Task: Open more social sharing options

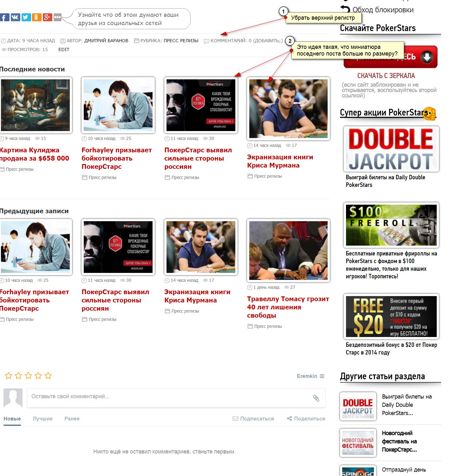Action: 57,17
